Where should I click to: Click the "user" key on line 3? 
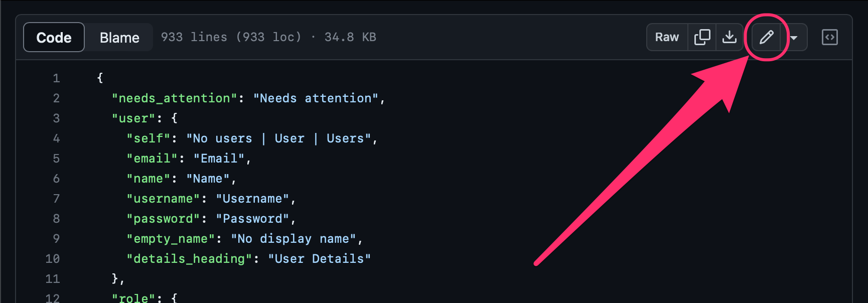click(x=133, y=118)
